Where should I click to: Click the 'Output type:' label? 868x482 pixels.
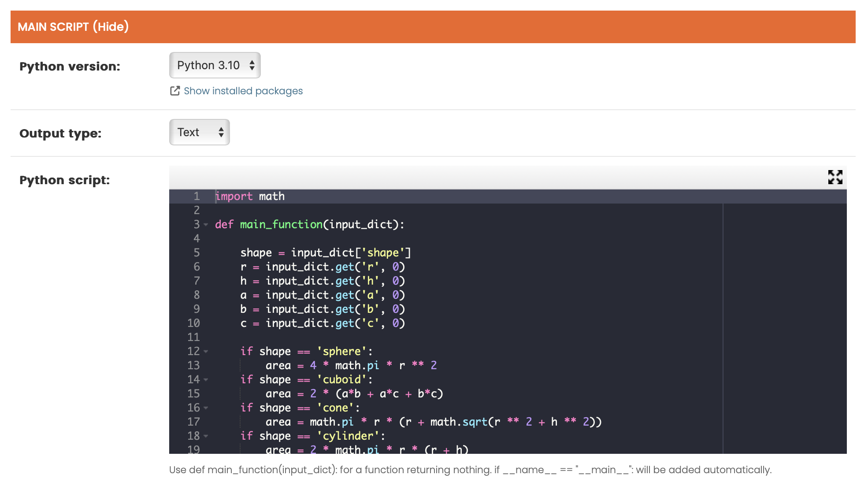(x=60, y=133)
